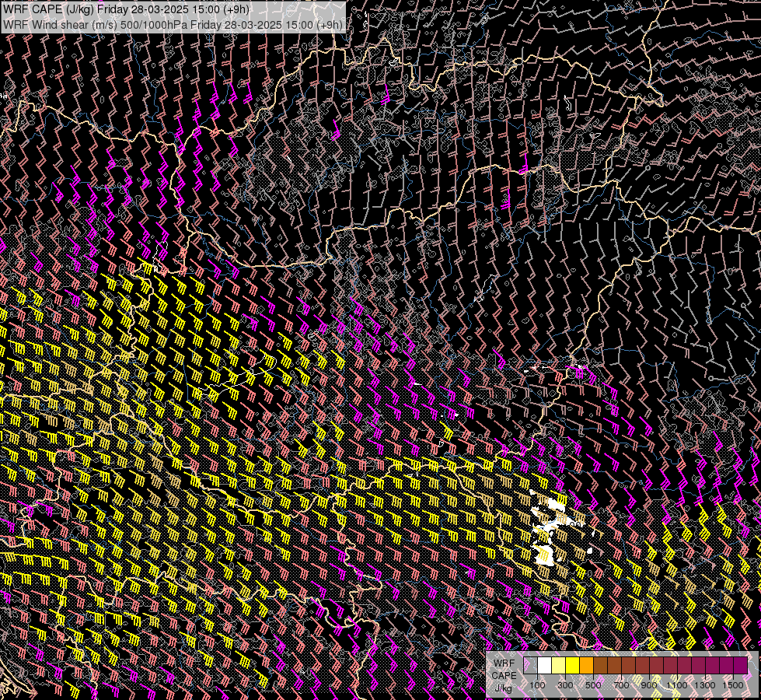Select the bright yellow legend swatch
This screenshot has width=761, height=700.
572,666
